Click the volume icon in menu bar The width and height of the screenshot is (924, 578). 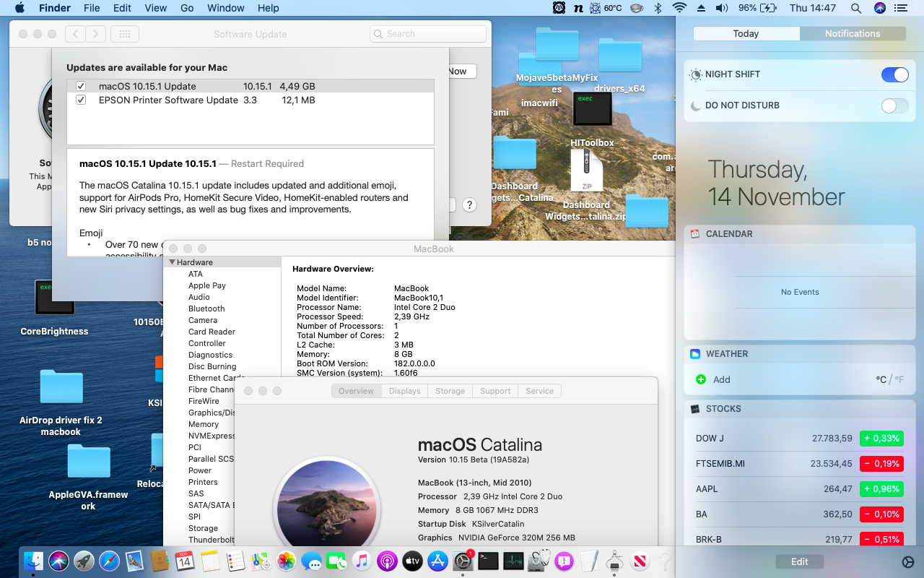point(722,8)
